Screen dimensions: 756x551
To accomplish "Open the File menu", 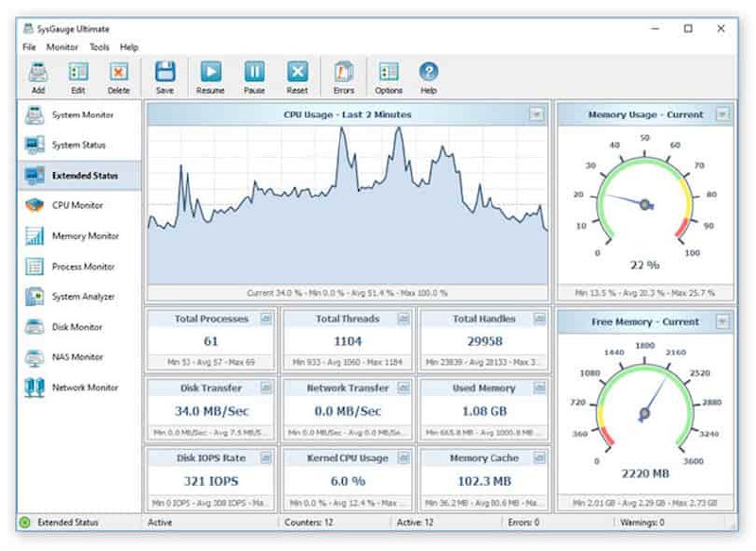I will click(x=29, y=47).
